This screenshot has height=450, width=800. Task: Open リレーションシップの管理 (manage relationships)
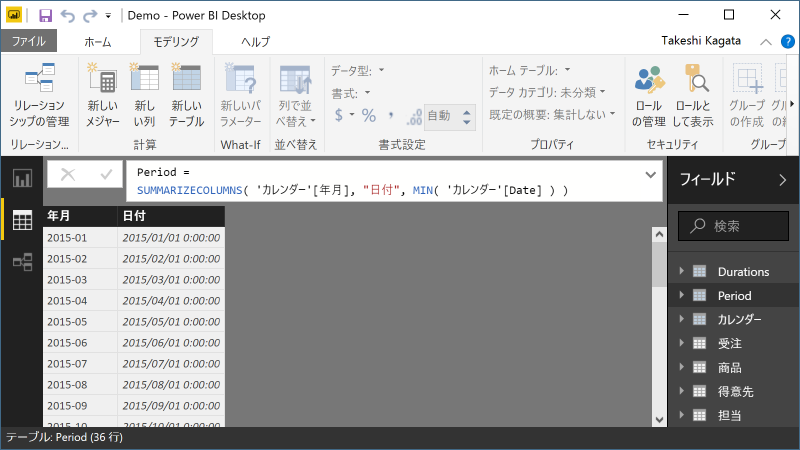(x=39, y=95)
